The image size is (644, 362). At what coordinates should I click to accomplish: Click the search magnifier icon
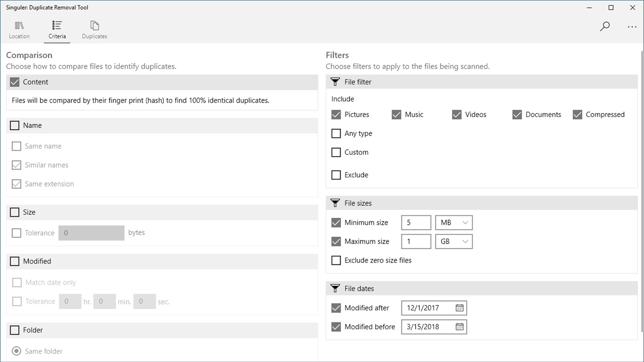point(605,26)
